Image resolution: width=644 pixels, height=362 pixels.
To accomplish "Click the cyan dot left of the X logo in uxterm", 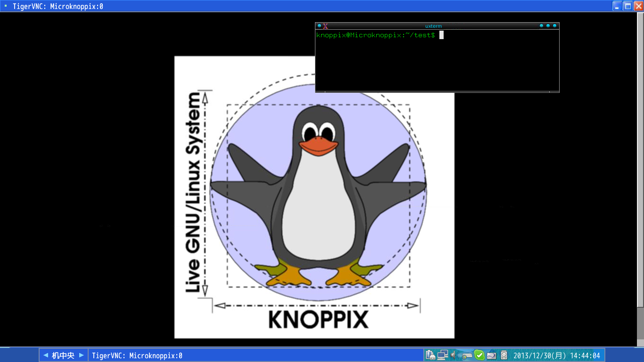I will click(x=319, y=26).
